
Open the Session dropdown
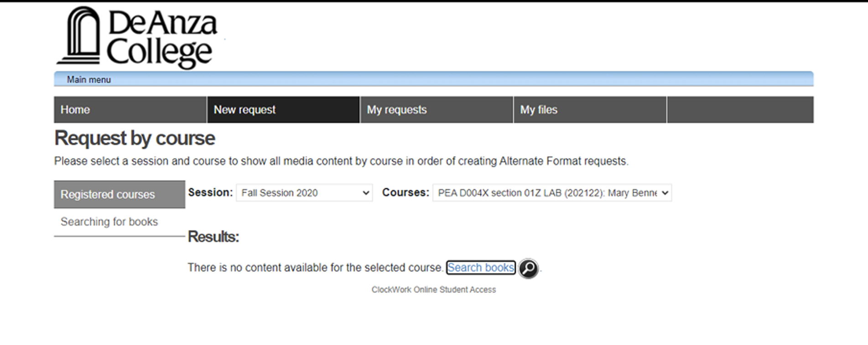click(304, 193)
